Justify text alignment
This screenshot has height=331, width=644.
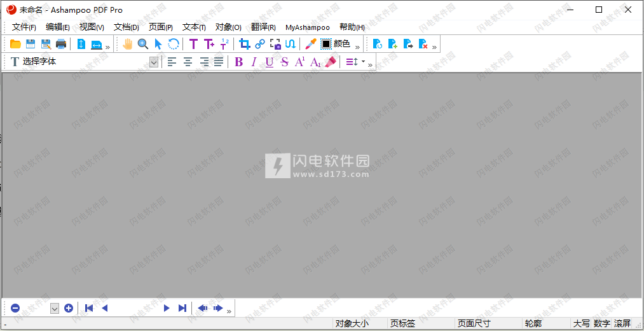point(219,62)
